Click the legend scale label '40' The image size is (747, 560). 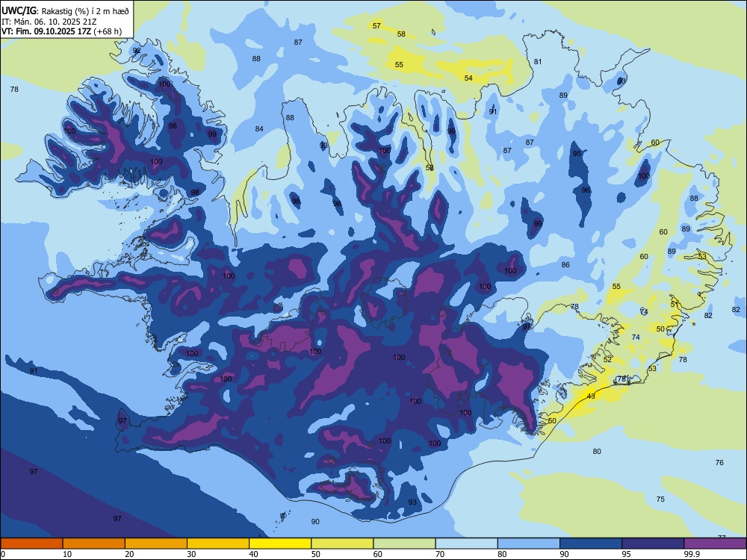click(254, 554)
